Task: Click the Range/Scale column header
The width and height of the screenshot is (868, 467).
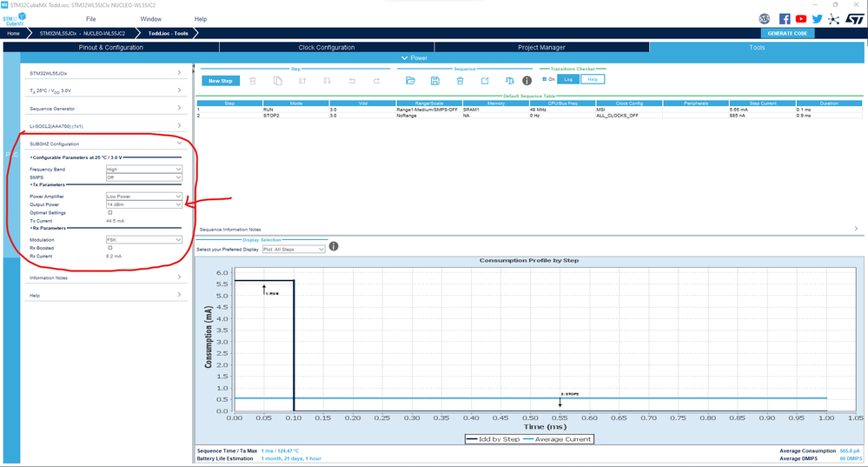Action: coord(429,103)
